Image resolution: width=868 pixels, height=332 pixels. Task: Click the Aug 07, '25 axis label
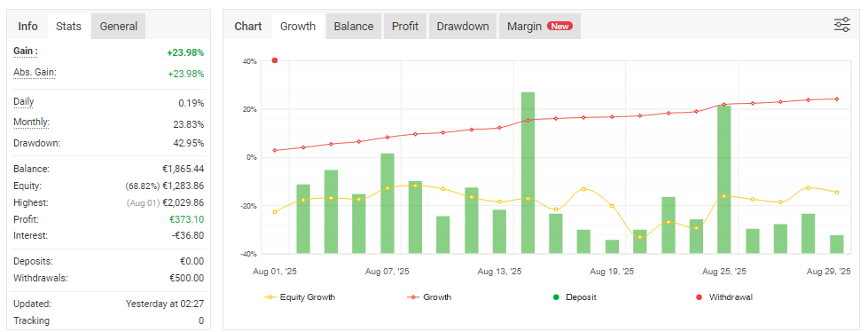[387, 272]
